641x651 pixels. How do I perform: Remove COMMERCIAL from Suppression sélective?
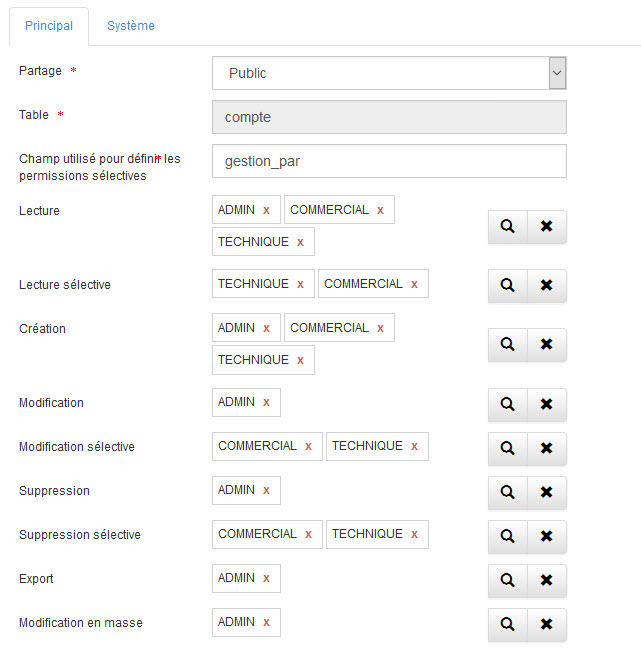[308, 534]
